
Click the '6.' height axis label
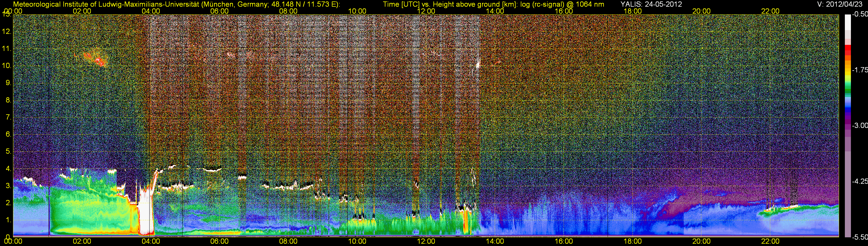(9, 134)
